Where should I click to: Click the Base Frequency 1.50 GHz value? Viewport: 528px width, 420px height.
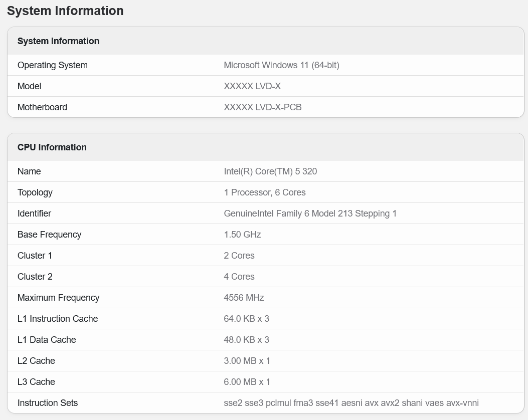(242, 234)
